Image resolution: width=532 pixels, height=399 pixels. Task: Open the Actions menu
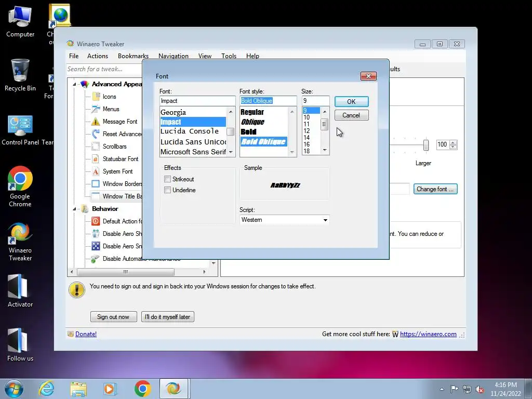98,56
